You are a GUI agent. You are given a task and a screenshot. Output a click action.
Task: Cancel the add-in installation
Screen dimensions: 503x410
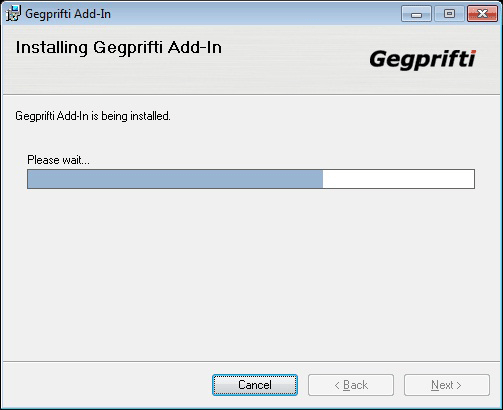coord(255,385)
